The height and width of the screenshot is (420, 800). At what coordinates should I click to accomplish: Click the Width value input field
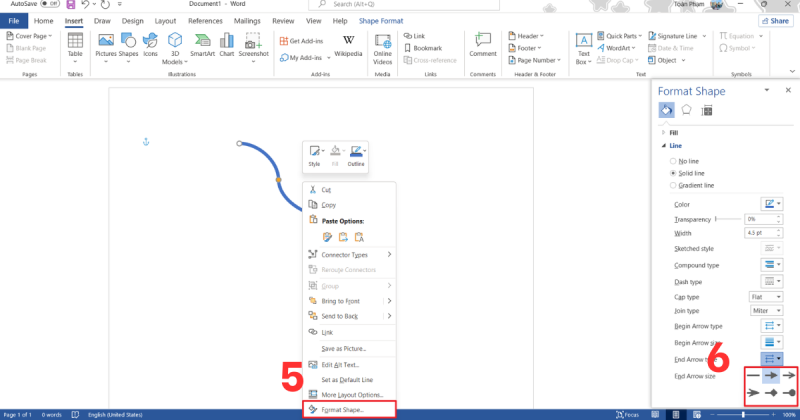point(758,232)
